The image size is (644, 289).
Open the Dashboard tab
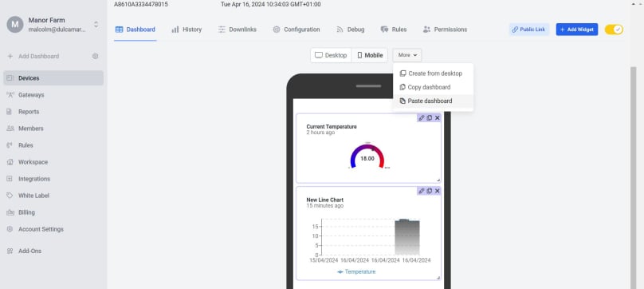[x=135, y=30]
